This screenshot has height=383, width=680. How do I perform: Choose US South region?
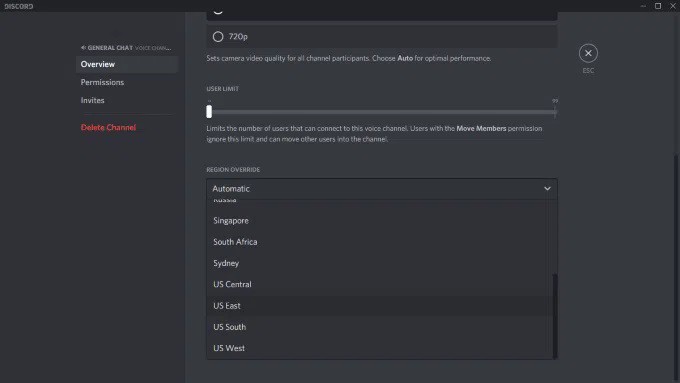380,327
